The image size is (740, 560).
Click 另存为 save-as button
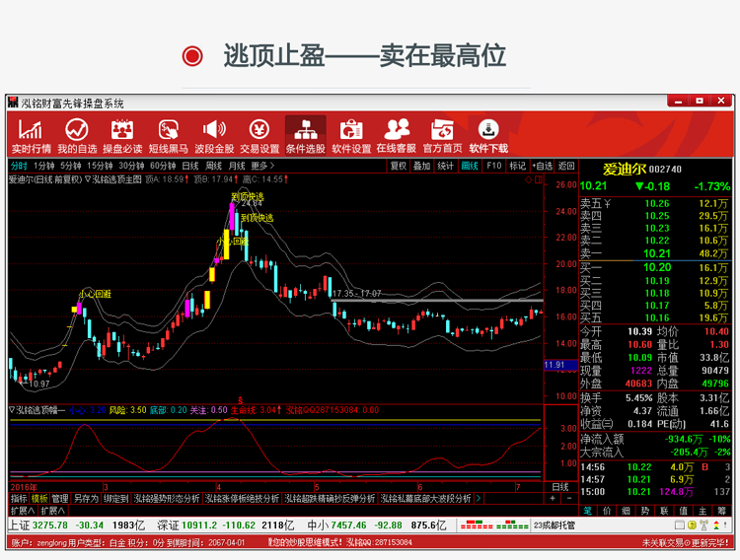[86, 498]
